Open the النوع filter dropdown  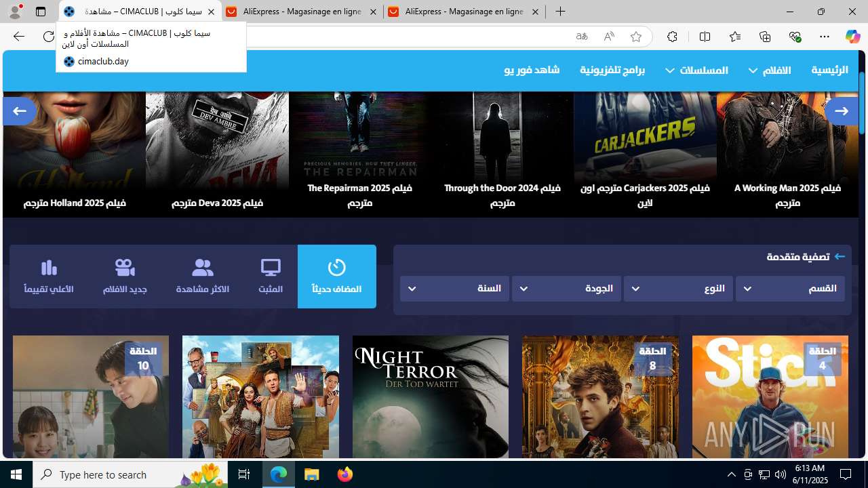(x=678, y=289)
